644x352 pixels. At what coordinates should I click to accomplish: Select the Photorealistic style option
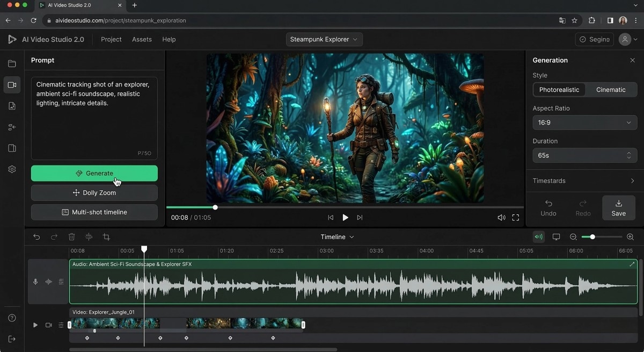point(559,90)
